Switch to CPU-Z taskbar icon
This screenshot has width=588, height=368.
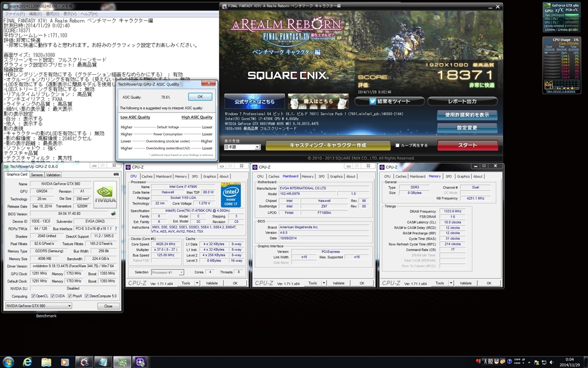[x=141, y=362]
